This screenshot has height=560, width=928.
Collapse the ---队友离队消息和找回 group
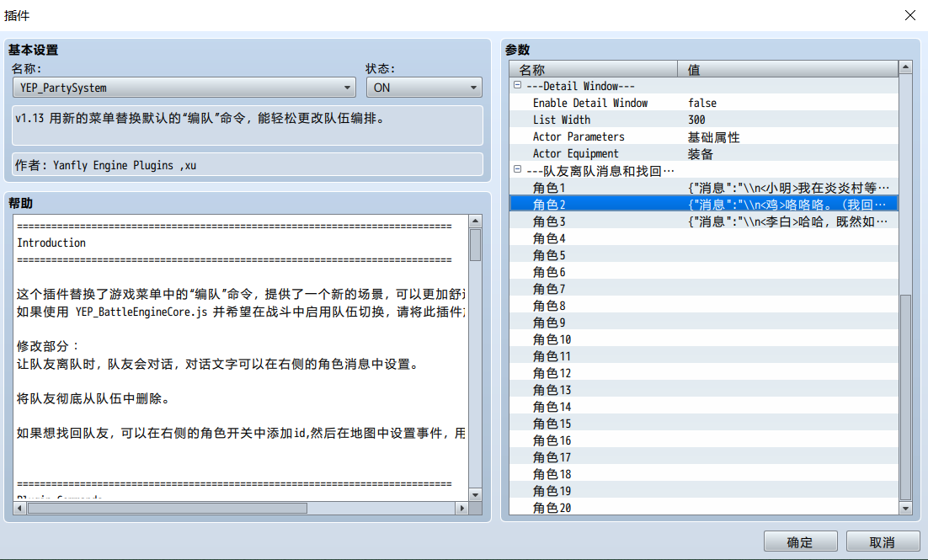pos(517,170)
